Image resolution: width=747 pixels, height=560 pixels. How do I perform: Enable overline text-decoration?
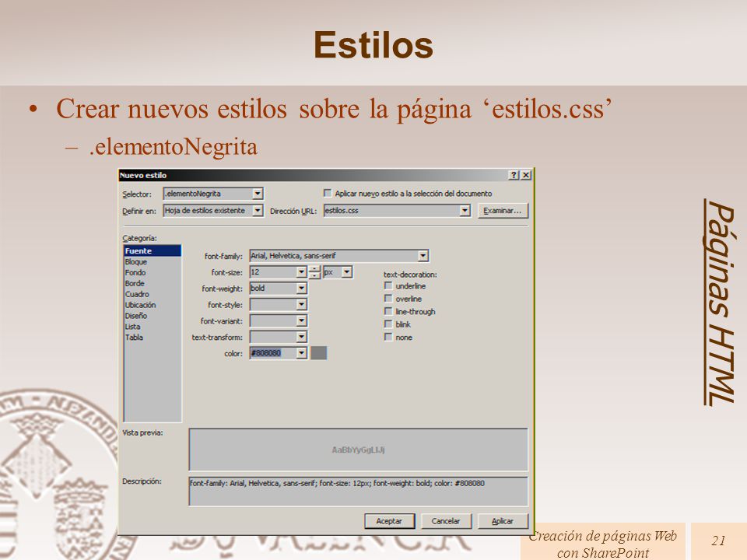(388, 299)
